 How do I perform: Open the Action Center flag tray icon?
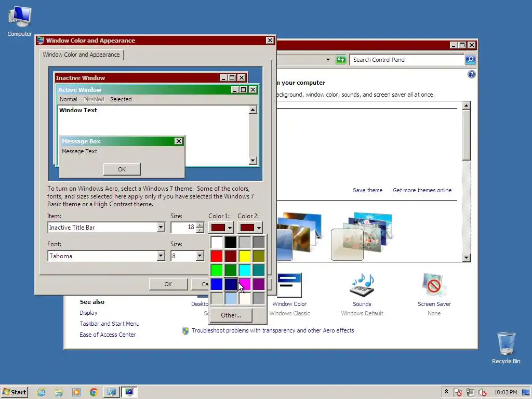(x=457, y=393)
